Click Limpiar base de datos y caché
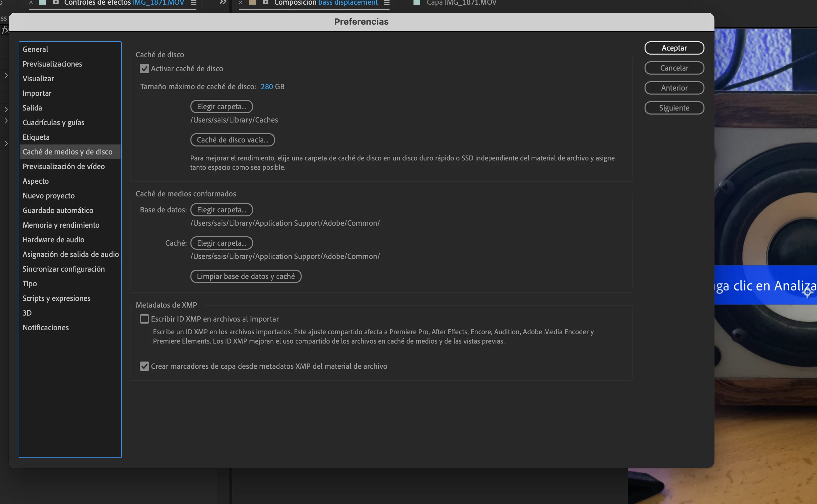Screen dimensions: 817x504 (x=246, y=276)
